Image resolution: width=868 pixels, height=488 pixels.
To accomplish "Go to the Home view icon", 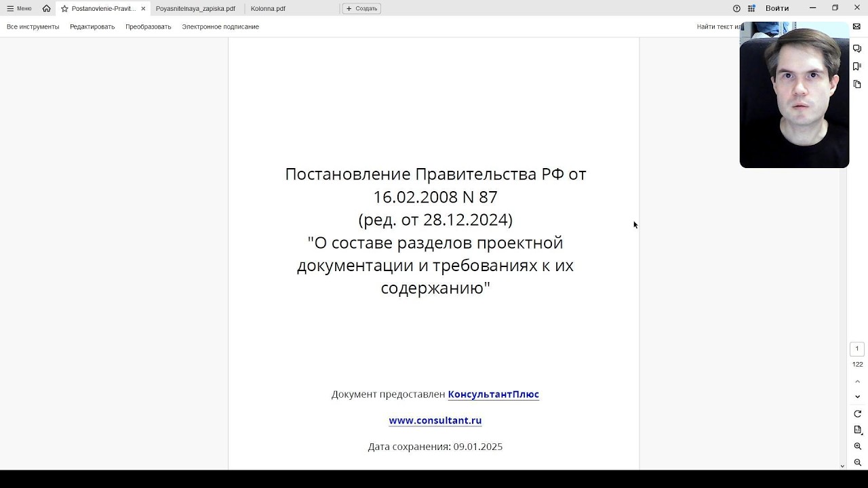I will pyautogui.click(x=46, y=9).
